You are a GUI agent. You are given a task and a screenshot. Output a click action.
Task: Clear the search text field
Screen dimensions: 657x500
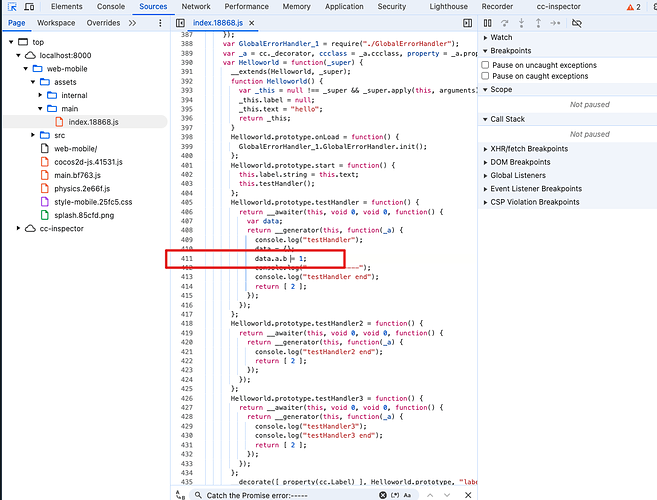383,495
